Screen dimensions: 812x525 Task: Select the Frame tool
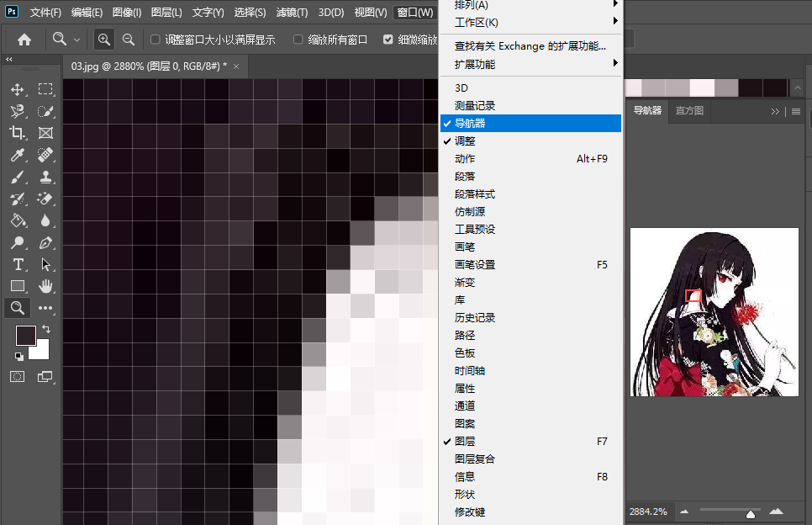pos(45,133)
